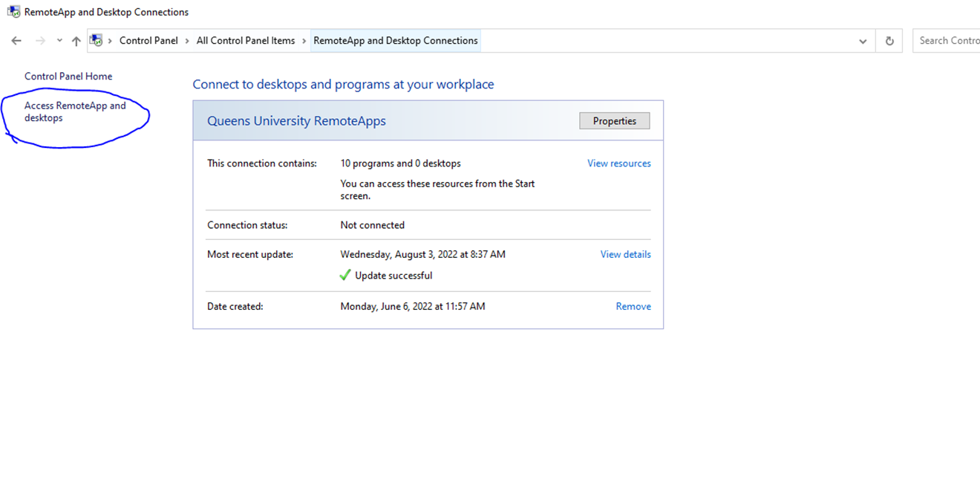Refresh the current Control Panel page

889,42
